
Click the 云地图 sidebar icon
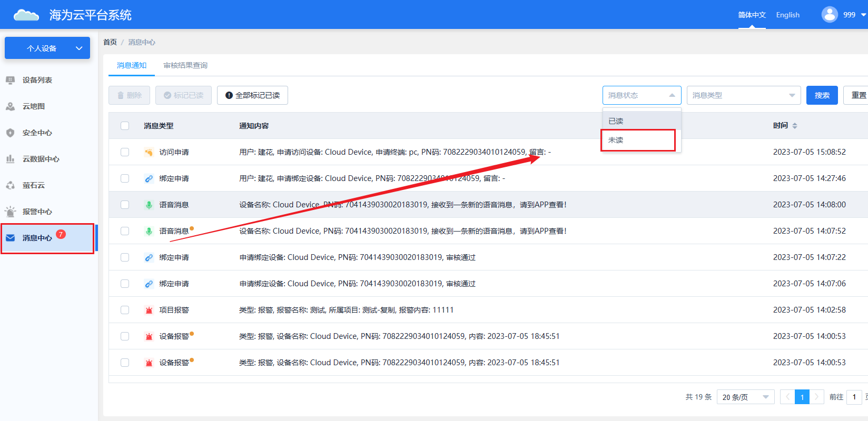click(10, 106)
